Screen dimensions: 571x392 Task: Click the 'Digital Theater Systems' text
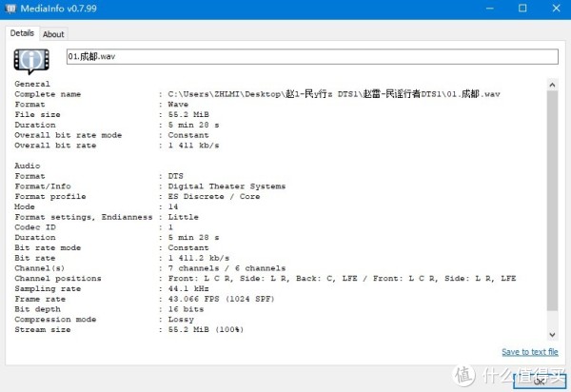tap(226, 186)
